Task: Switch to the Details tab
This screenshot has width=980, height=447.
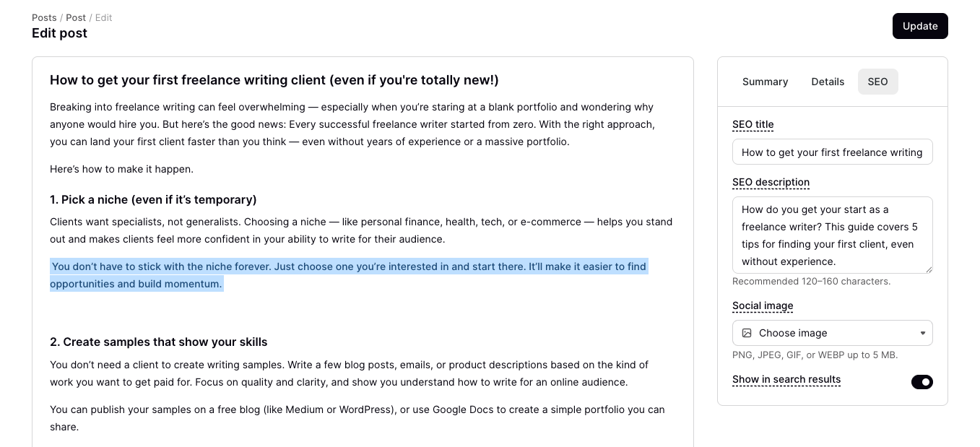Action: (x=828, y=82)
